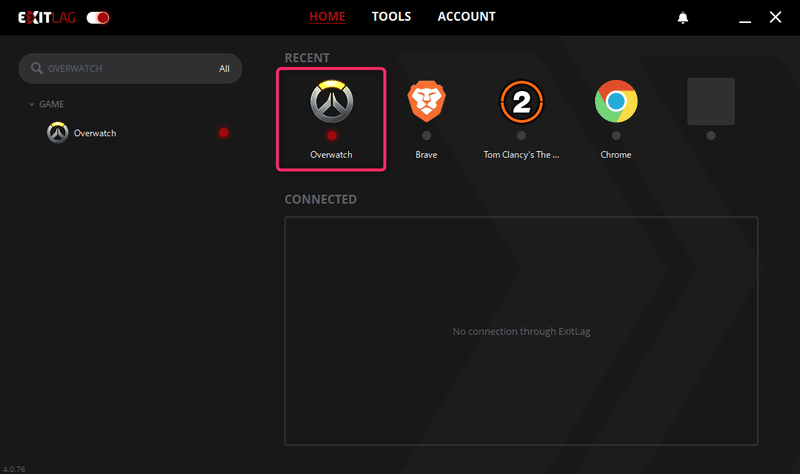Open Tom Clancy's The Division 2 icon
The width and height of the screenshot is (800, 474).
521,102
